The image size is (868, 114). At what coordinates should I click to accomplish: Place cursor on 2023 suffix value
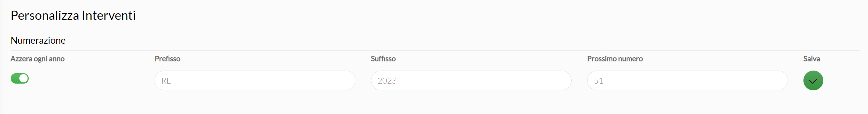point(387,81)
